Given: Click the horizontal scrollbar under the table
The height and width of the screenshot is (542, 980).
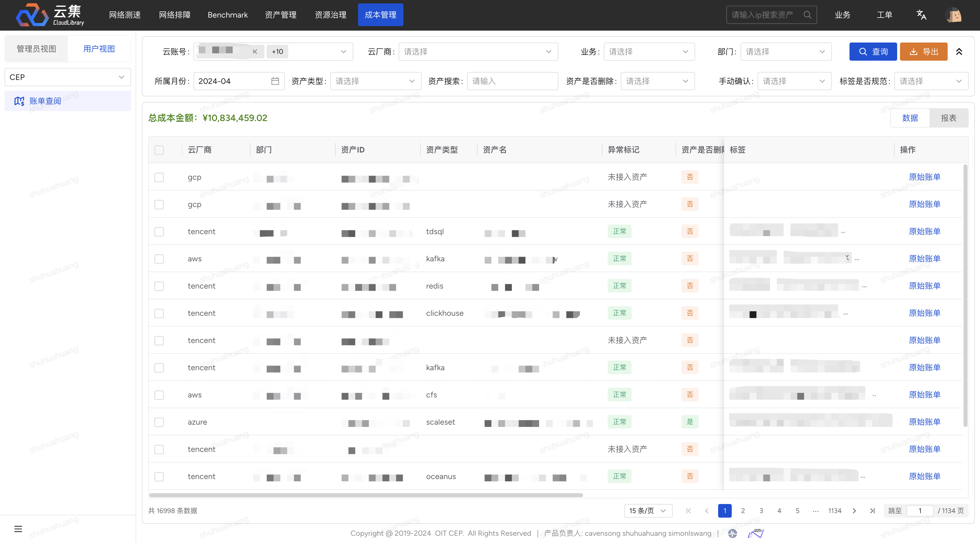Looking at the screenshot, I should tap(366, 495).
